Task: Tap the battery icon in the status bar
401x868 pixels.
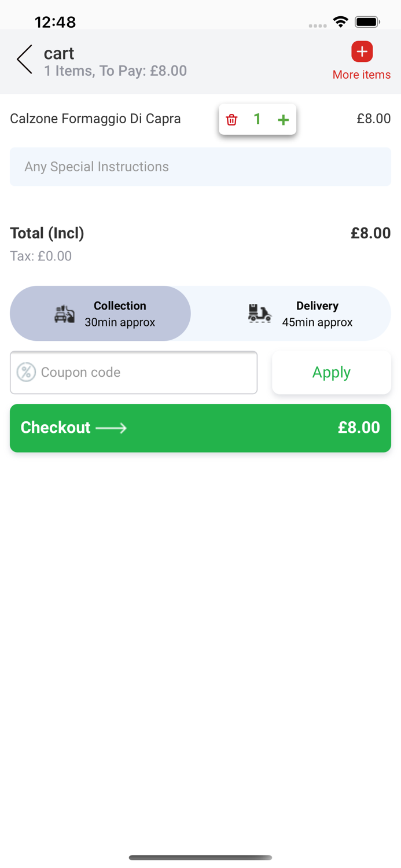Action: click(x=367, y=22)
